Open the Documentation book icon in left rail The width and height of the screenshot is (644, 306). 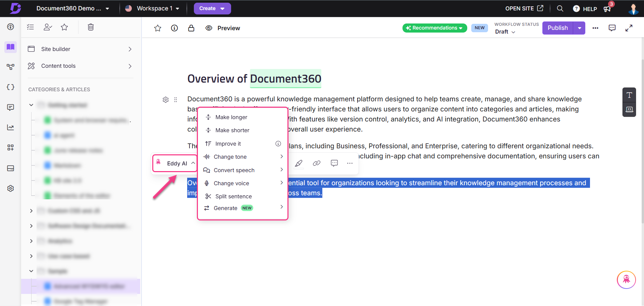click(10, 47)
